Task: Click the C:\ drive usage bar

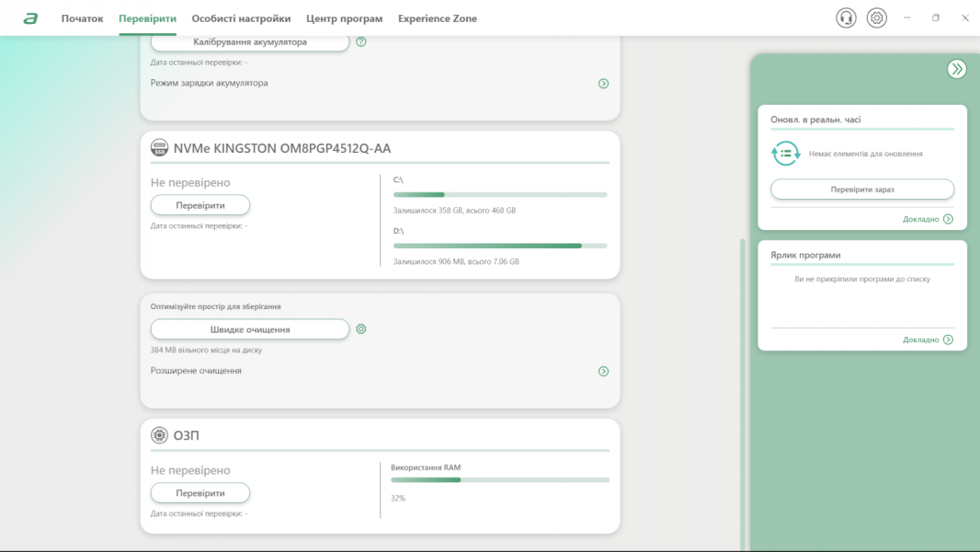Action: 500,195
